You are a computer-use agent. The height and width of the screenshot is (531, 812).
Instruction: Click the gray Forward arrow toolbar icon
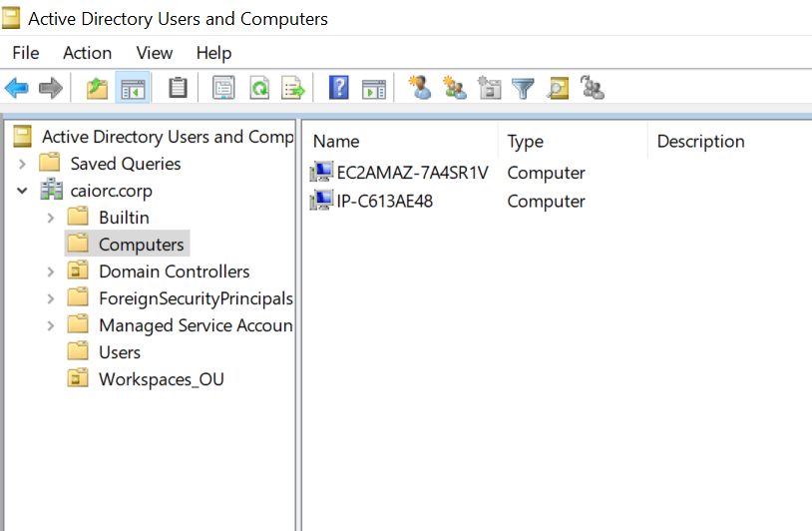tap(51, 88)
